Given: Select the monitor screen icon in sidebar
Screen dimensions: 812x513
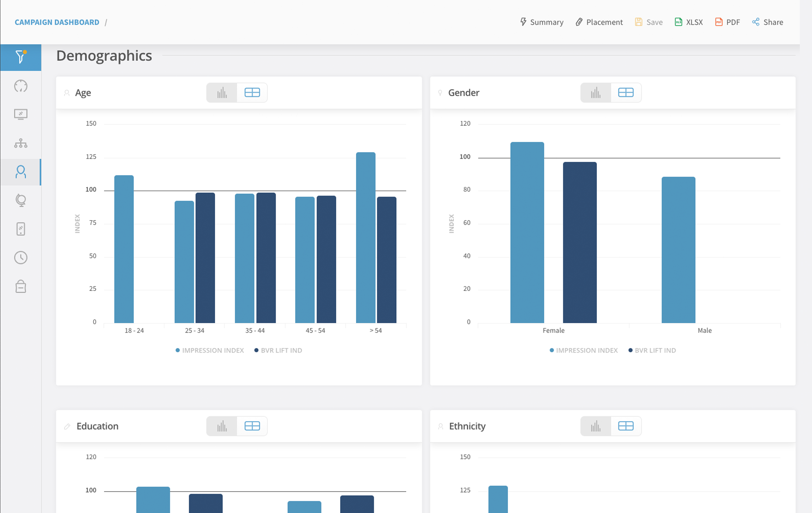Looking at the screenshot, I should click(x=21, y=114).
